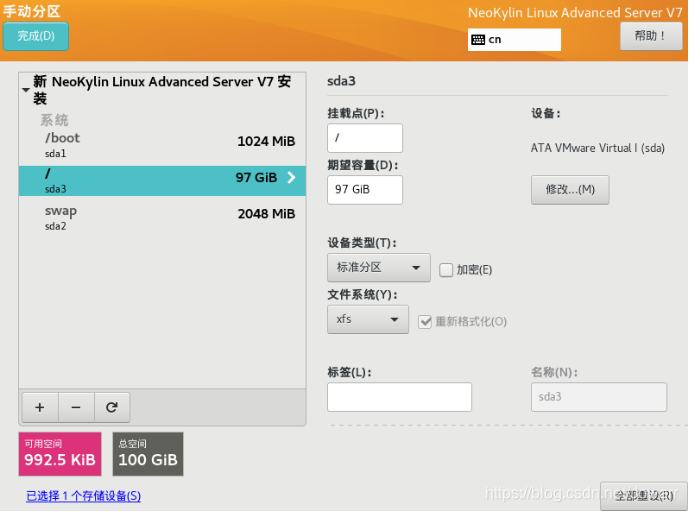Click the keyboard layout icon next to cn
Viewport: 689px width, 512px height.
click(x=478, y=40)
